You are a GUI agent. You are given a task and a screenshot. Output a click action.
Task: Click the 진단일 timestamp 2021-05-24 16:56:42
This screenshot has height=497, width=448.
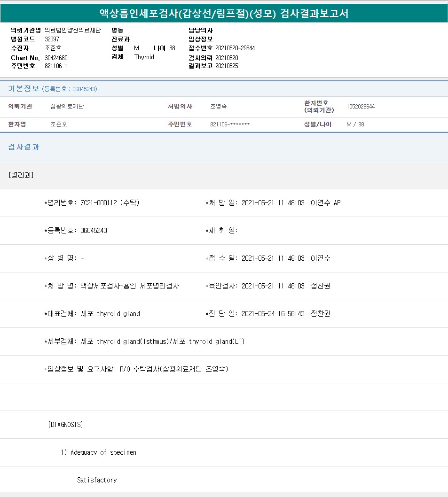(x=273, y=314)
